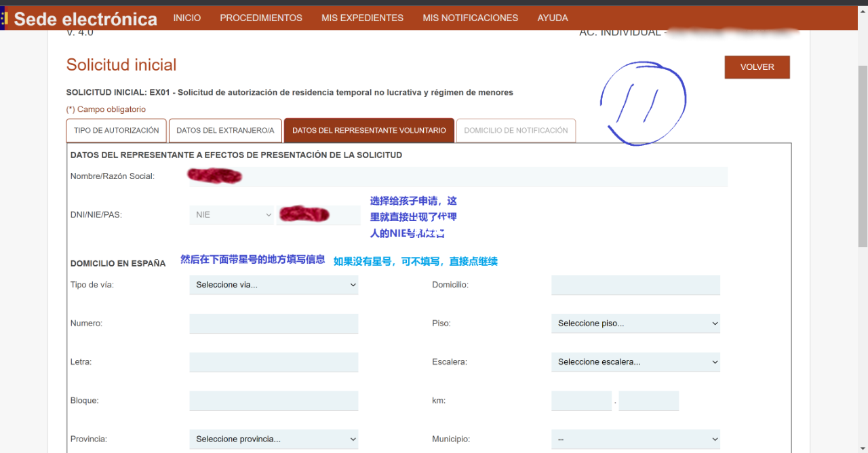Open DOMICILIO DE NOTIFICACIÓN tab
The image size is (868, 453).
pos(516,131)
